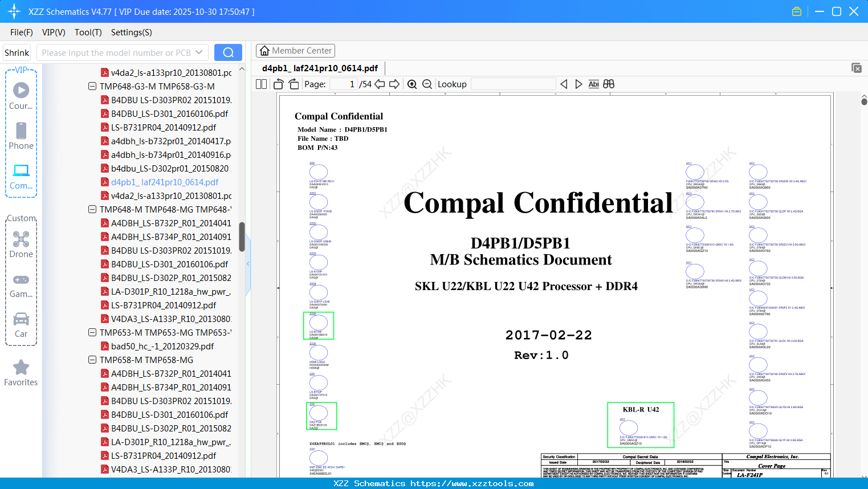Open B4DBU_LS-D301_20160106.pdf under TMP648-G3-M group
Screen dimensions: 868x489
[x=165, y=113]
